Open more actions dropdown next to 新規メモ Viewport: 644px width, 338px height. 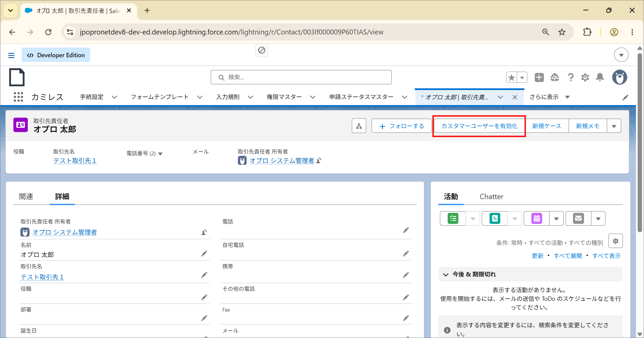coord(614,126)
